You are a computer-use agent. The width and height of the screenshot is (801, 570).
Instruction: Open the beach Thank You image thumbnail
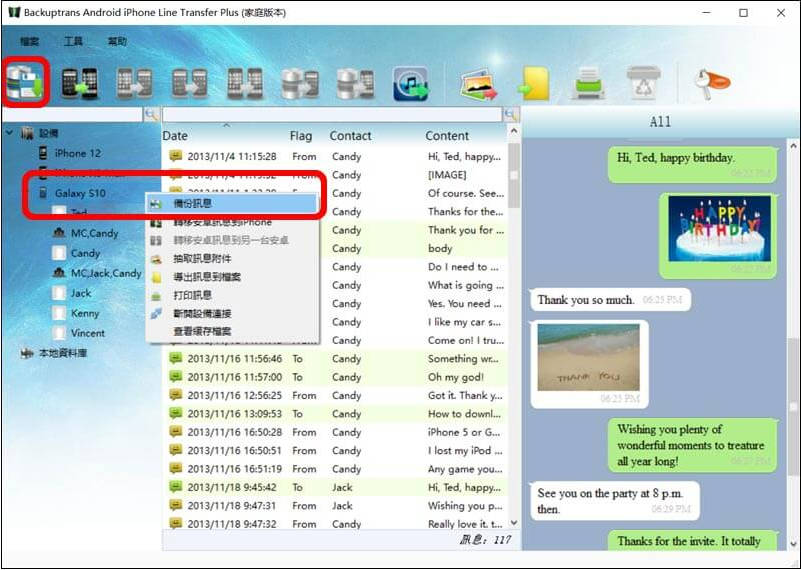pos(588,357)
